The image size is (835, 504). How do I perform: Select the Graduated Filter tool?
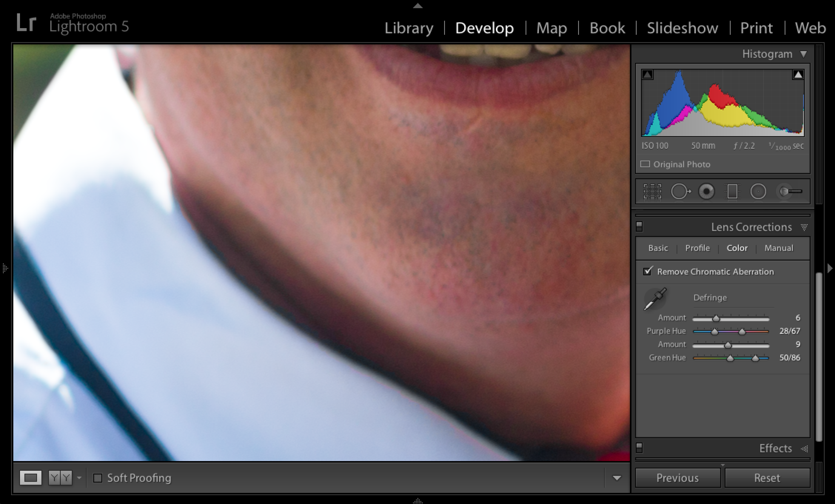[x=732, y=191]
